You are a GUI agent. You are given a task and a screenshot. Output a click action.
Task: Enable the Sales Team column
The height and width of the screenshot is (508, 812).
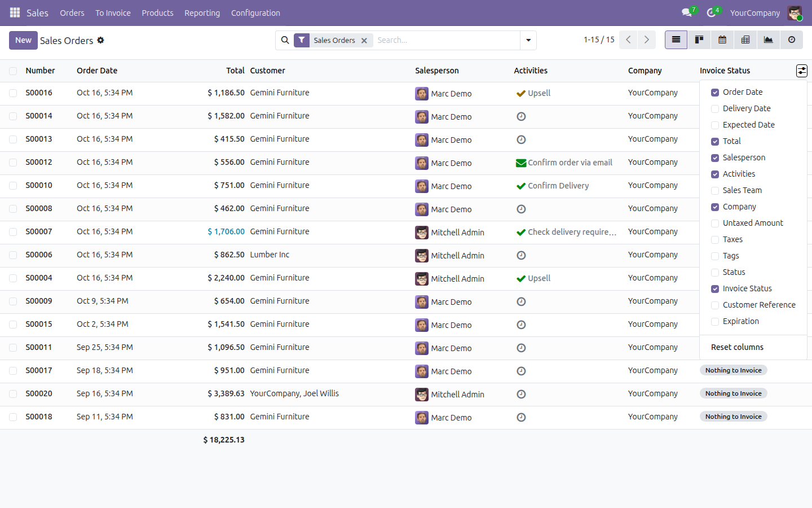(x=715, y=191)
